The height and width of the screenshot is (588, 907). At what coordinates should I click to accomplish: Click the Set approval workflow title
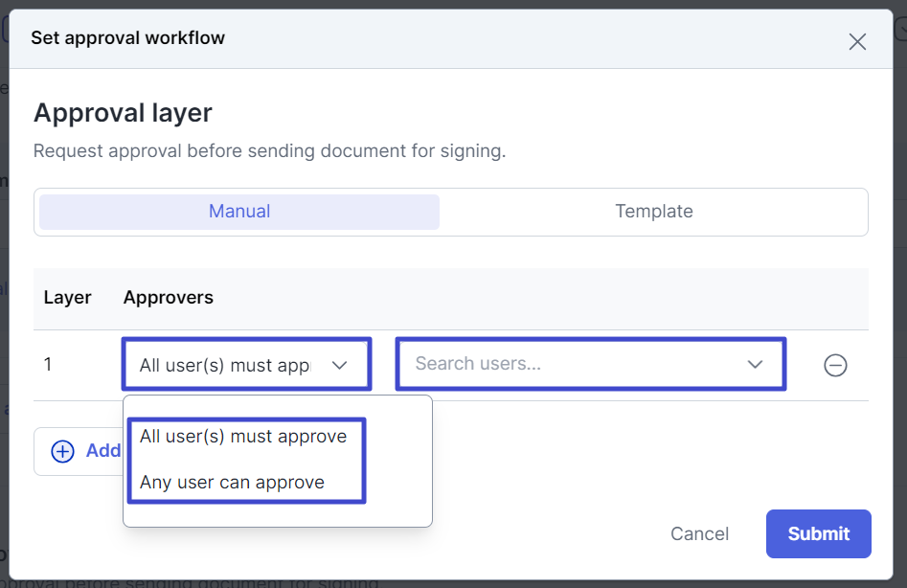128,39
